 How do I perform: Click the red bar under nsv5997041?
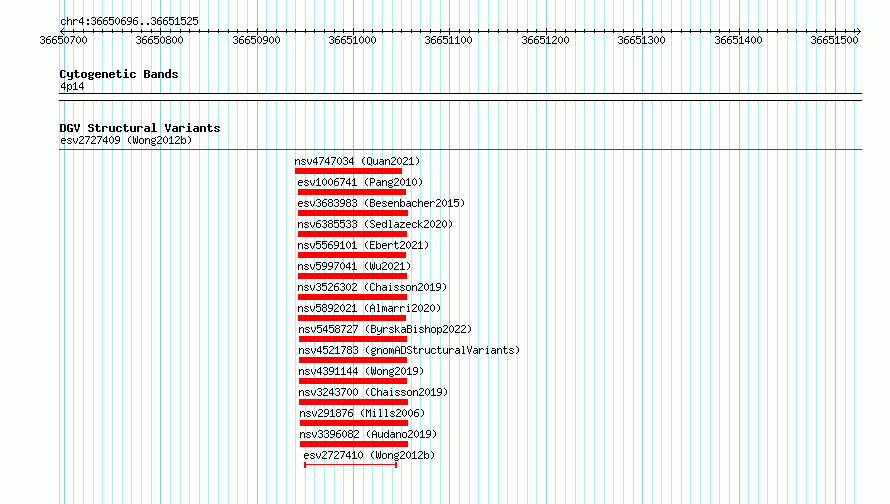[352, 276]
